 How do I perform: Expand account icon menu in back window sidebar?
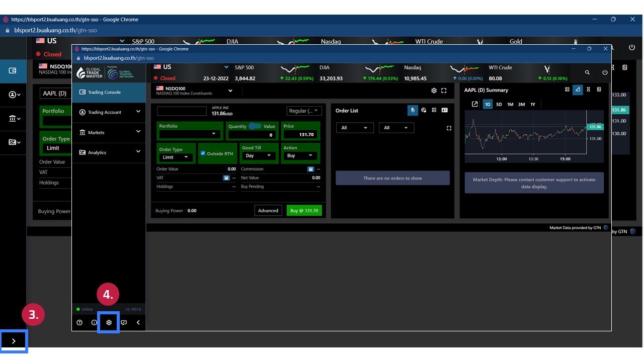(x=14, y=95)
